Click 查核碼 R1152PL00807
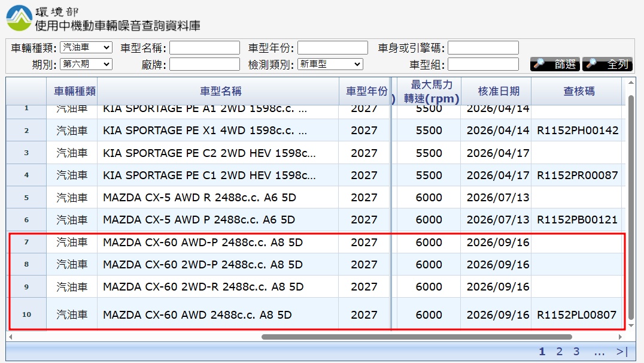The image size is (644, 363). pos(576,315)
